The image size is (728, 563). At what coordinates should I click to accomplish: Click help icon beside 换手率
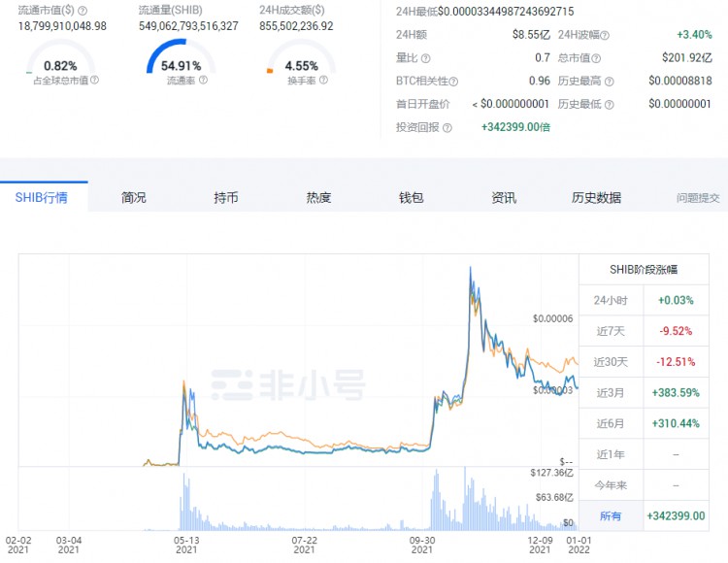point(323,80)
